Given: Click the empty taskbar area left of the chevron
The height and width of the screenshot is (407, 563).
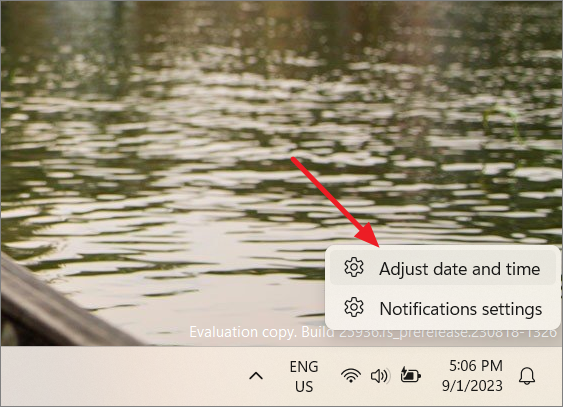Looking at the screenshot, I should [x=122, y=376].
